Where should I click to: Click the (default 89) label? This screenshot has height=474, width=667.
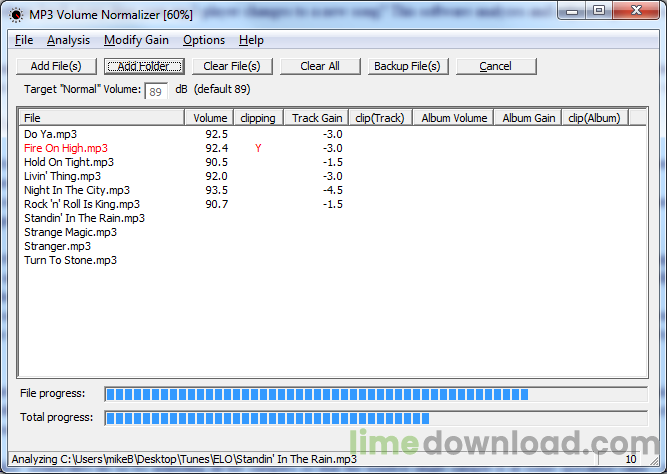[222, 89]
